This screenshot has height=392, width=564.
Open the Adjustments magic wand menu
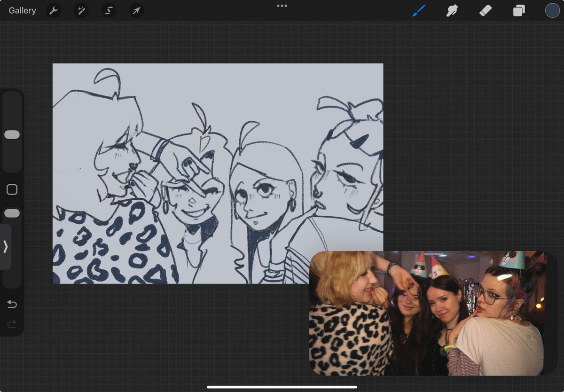[81, 10]
